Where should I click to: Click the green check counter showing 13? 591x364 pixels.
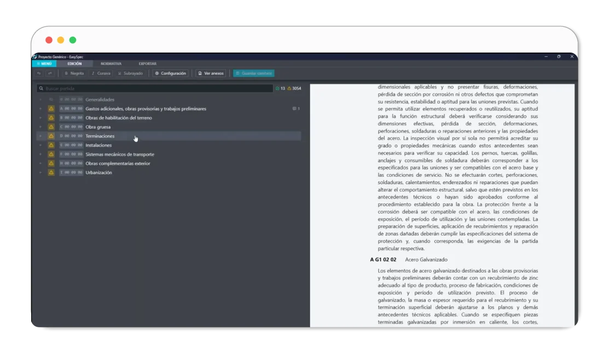pos(280,88)
